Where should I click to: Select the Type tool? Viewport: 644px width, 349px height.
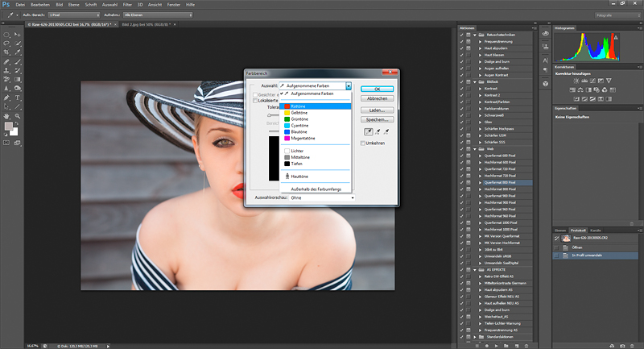tap(18, 98)
